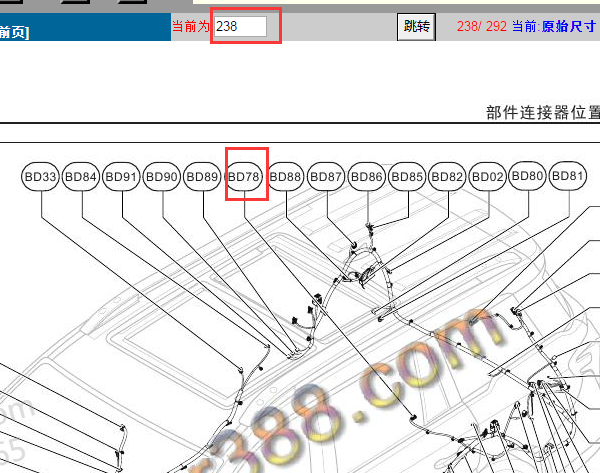
Task: Click the BD91 connector bubble
Action: point(121,177)
